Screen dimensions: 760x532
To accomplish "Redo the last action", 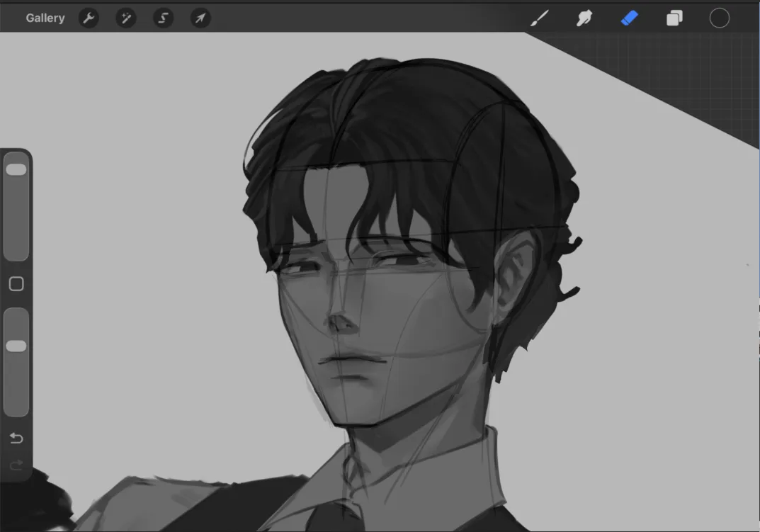I will [16, 465].
